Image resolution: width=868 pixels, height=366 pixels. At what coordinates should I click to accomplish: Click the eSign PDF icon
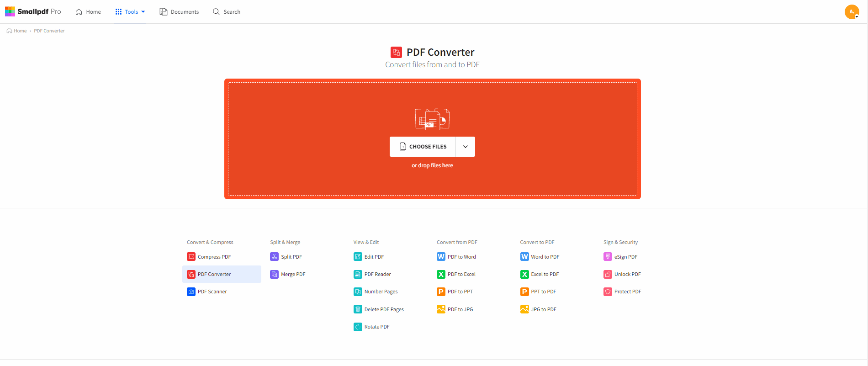[x=608, y=257]
